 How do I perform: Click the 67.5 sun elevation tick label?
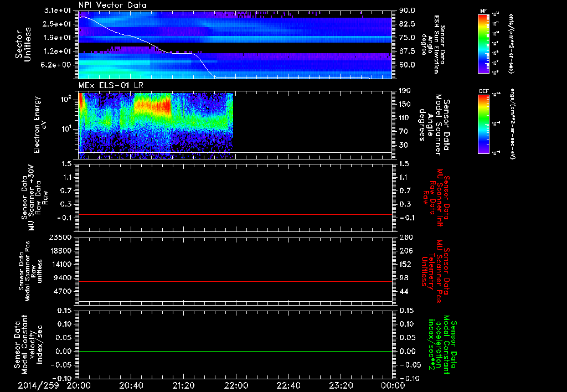(x=407, y=51)
